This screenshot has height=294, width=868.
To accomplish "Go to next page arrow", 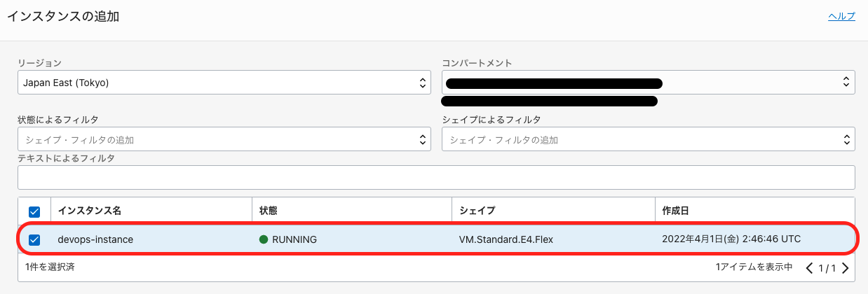I will coord(846,268).
